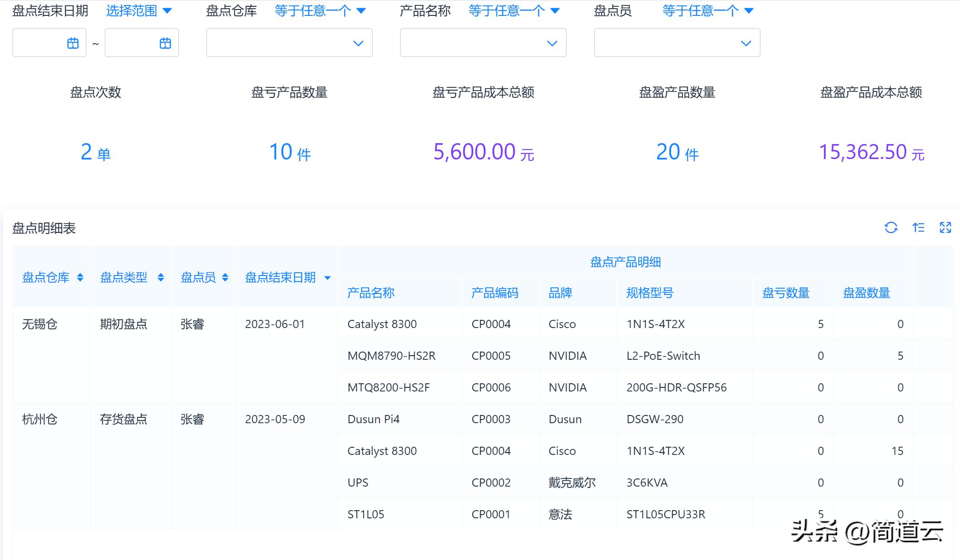
Task: Toggle sorting on the 盘点类型 column
Action: [x=161, y=277]
